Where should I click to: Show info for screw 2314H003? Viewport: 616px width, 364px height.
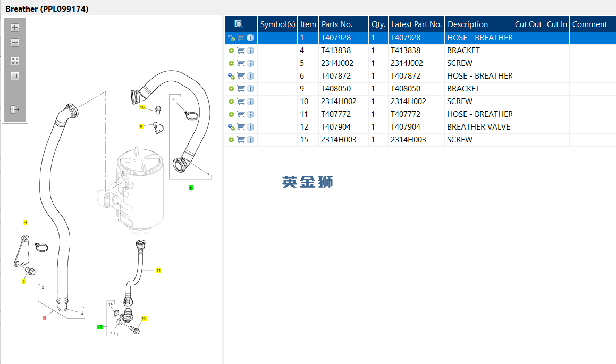(250, 140)
